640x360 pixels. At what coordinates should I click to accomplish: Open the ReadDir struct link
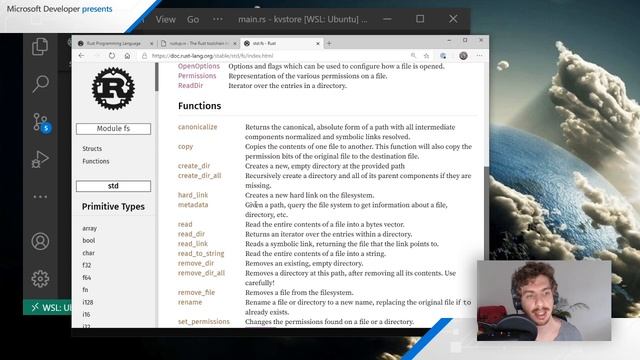[x=190, y=86]
